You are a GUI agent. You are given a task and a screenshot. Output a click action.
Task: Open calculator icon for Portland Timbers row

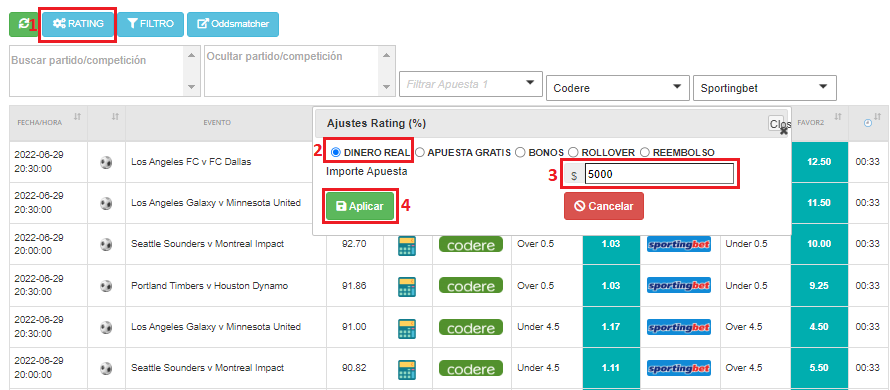coord(406,287)
